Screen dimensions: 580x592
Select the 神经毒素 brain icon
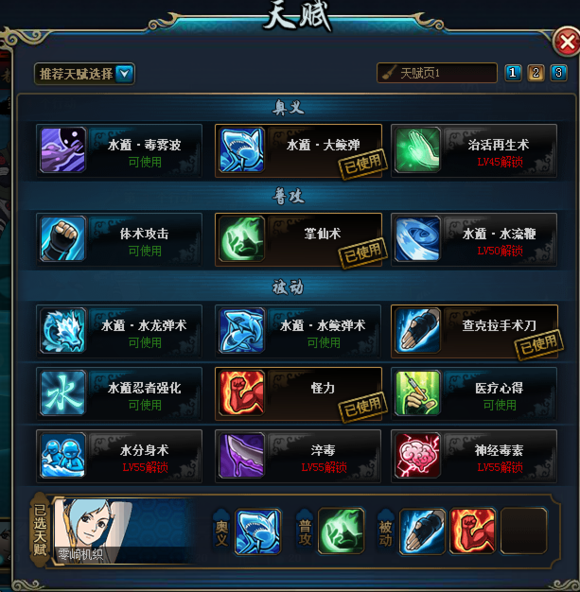(x=418, y=455)
